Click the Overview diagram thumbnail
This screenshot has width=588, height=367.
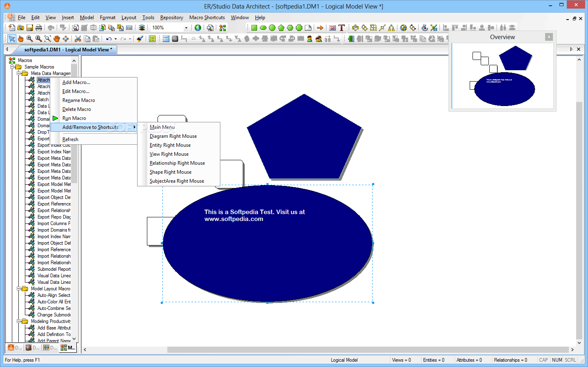click(x=502, y=76)
